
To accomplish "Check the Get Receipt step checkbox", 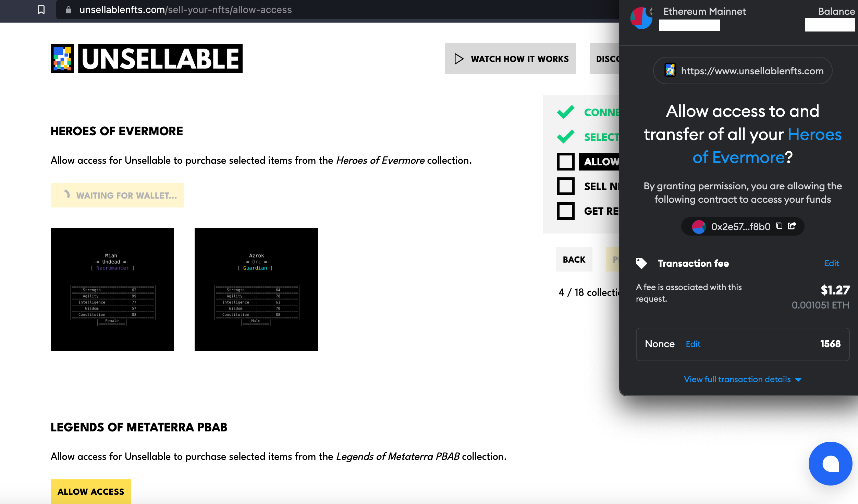I will tap(565, 211).
